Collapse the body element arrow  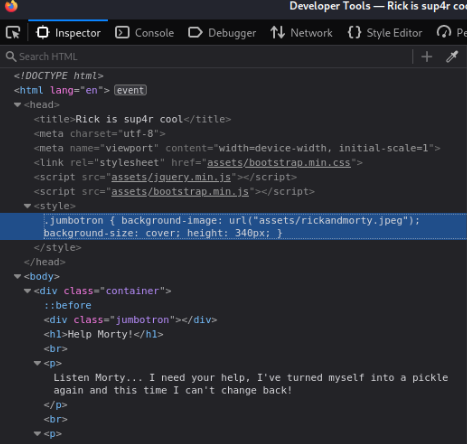17,276
